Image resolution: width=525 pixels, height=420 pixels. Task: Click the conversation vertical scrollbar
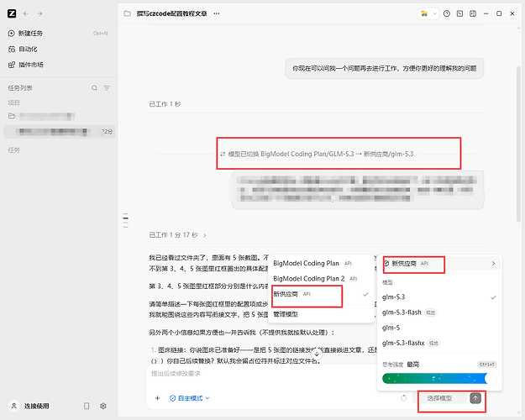(x=518, y=144)
